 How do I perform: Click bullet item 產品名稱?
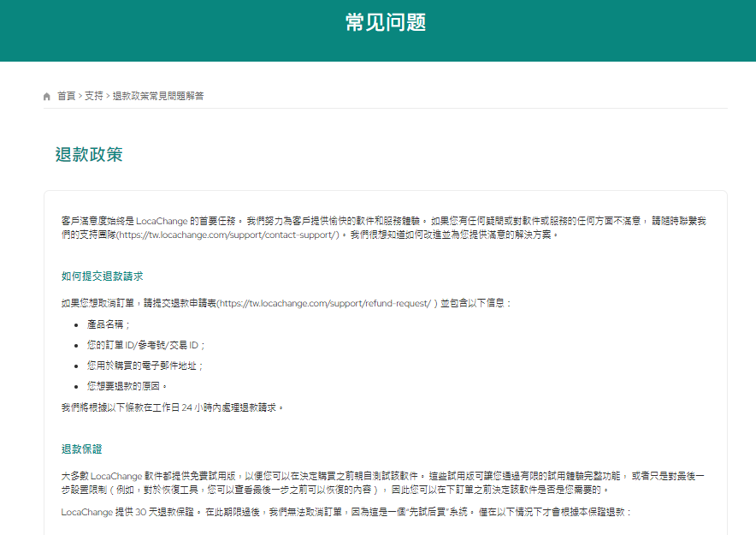108,324
